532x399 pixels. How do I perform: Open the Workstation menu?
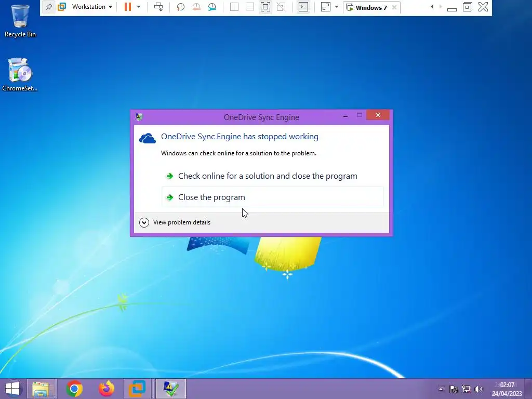(x=91, y=7)
